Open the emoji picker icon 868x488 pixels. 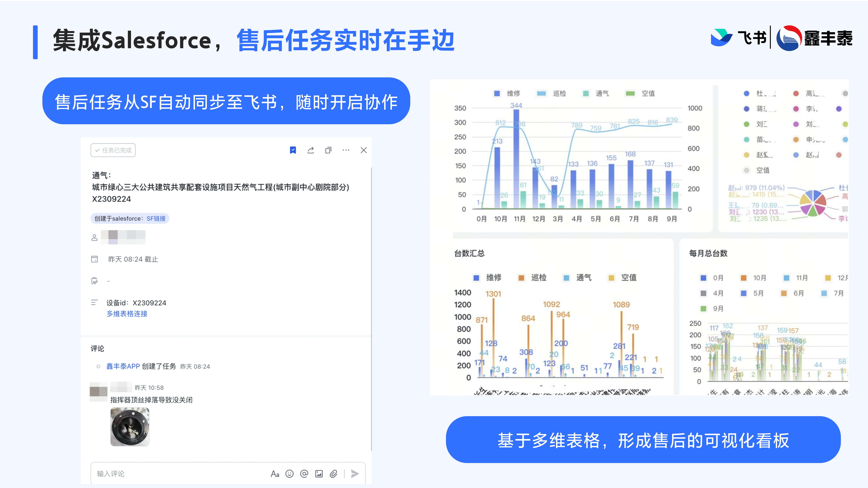click(289, 474)
